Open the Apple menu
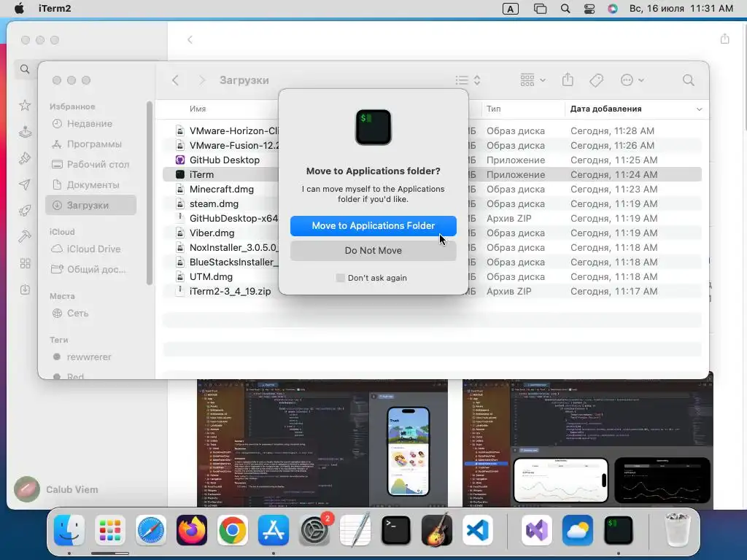 click(x=19, y=8)
